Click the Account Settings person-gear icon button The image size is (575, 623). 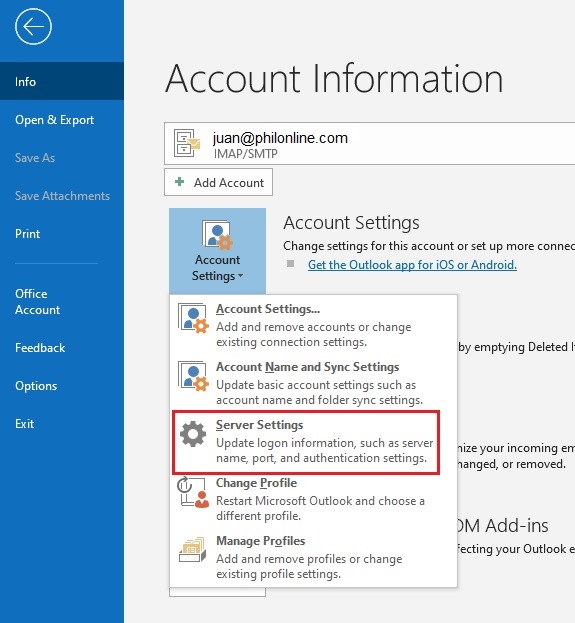[217, 251]
